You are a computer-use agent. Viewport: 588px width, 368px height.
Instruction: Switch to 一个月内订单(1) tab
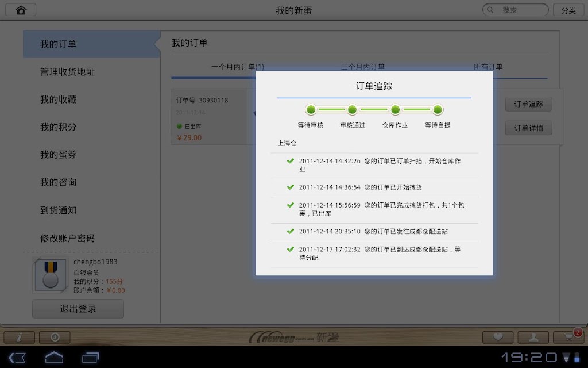237,67
